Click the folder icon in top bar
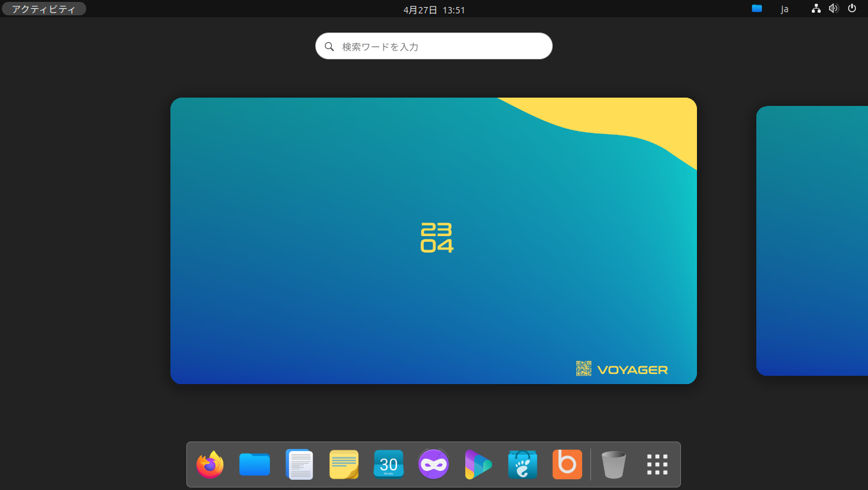 coord(757,9)
